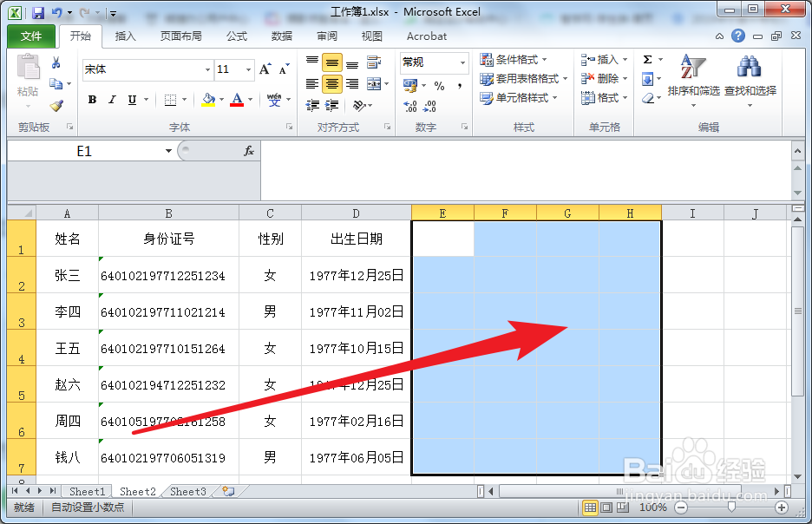Click the insert function fx button
812x524 pixels.
coord(249,151)
